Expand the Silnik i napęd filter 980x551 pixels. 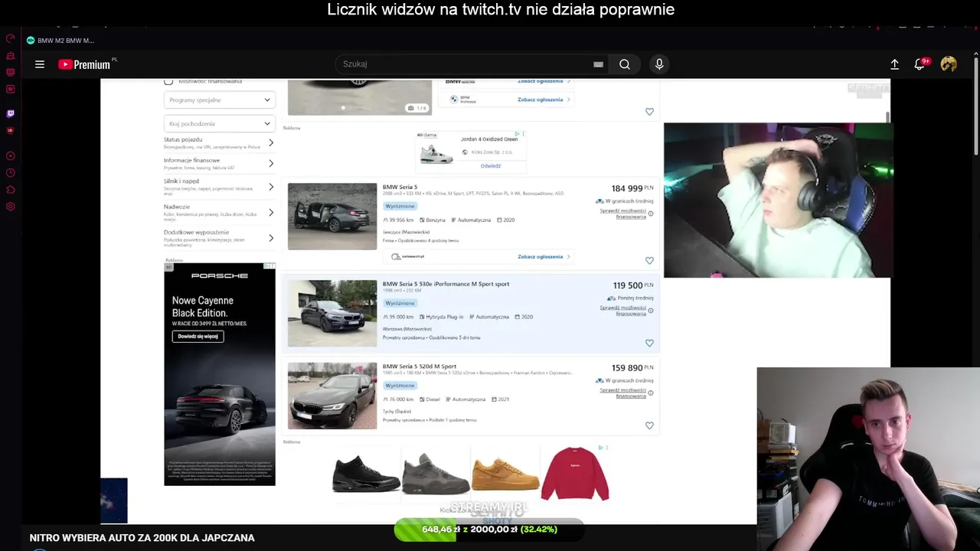(x=219, y=187)
